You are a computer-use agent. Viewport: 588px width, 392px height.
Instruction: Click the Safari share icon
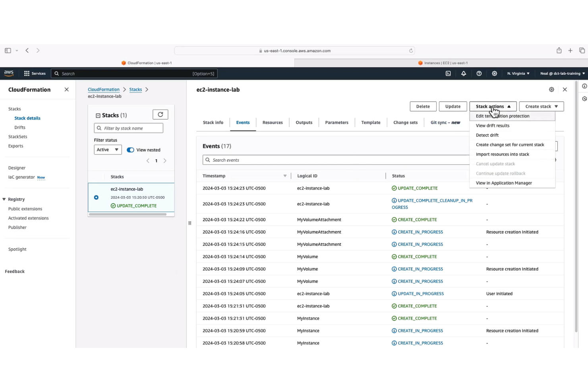tap(559, 50)
